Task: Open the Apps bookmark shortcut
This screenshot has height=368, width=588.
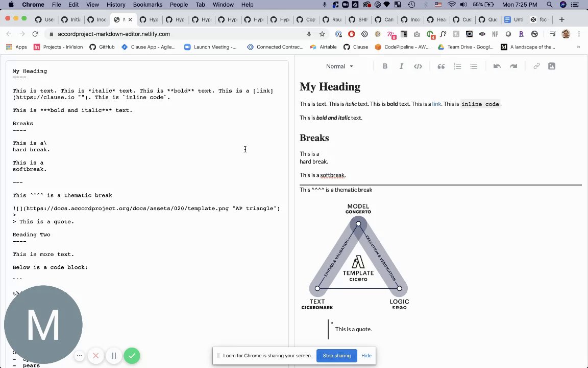Action: coord(16,47)
